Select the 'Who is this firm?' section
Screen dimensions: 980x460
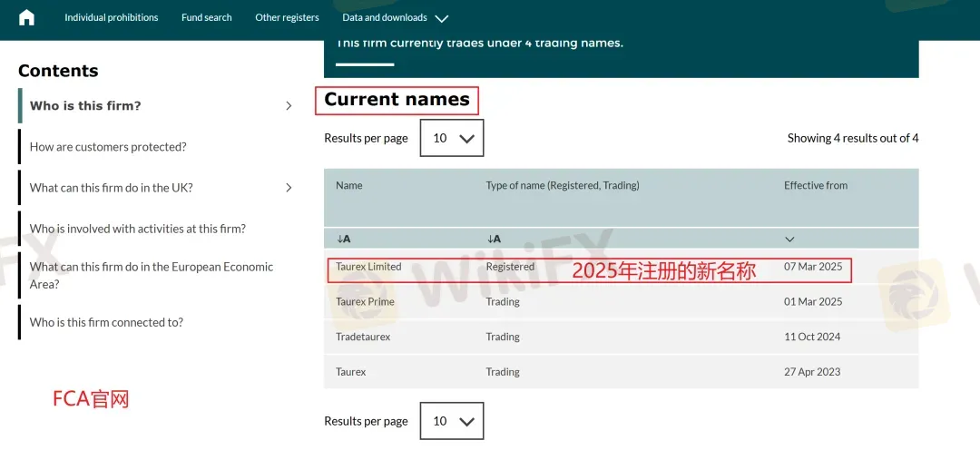point(85,105)
